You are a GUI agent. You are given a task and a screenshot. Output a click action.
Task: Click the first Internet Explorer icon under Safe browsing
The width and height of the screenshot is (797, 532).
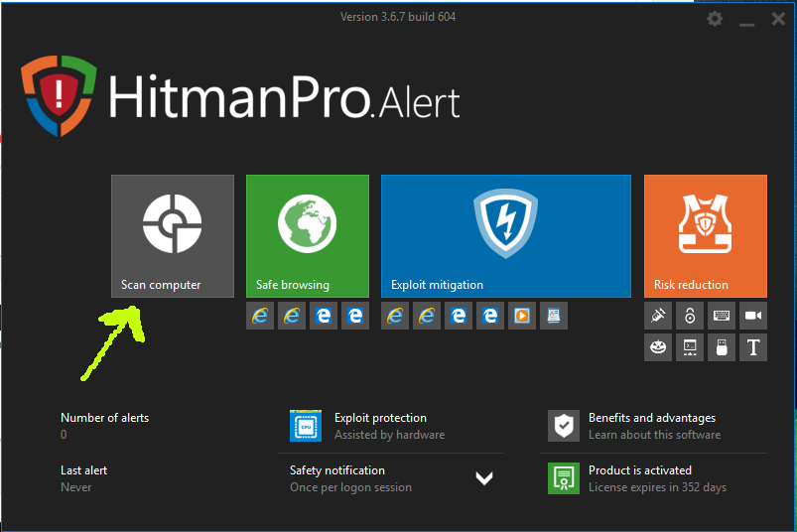260,316
